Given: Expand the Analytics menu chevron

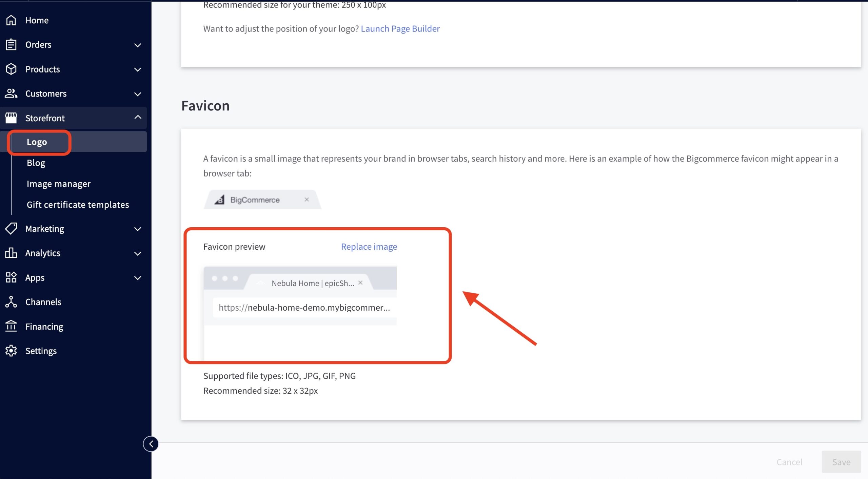Looking at the screenshot, I should [x=138, y=253].
